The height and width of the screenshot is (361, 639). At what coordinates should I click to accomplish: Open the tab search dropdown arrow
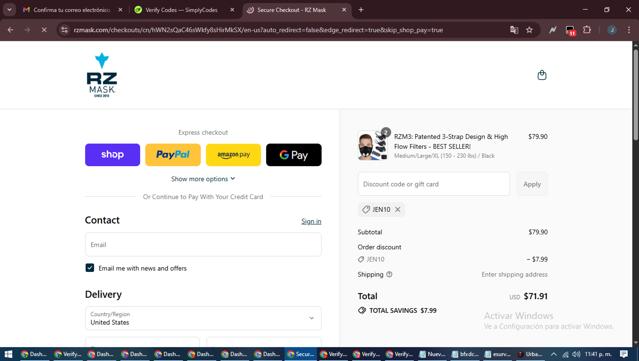(9, 10)
